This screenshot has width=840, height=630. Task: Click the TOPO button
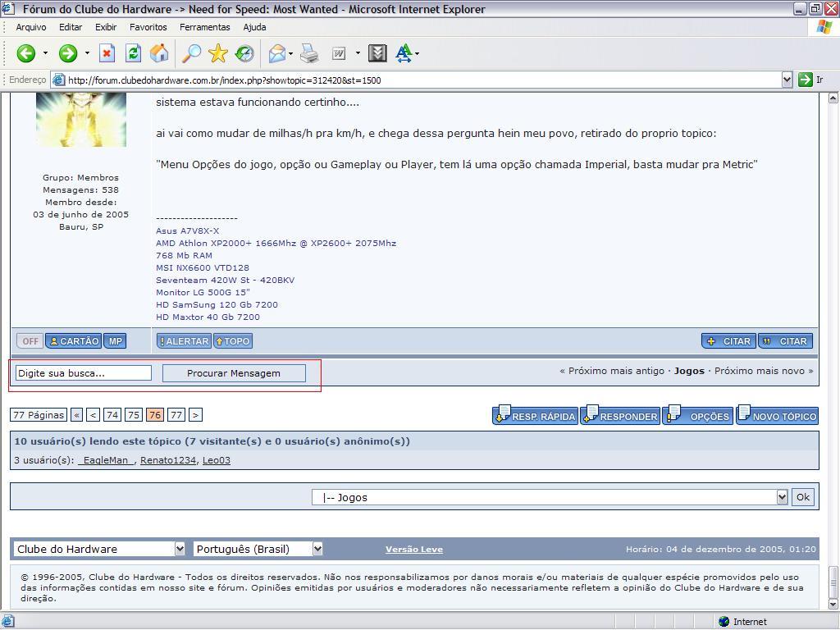[233, 341]
